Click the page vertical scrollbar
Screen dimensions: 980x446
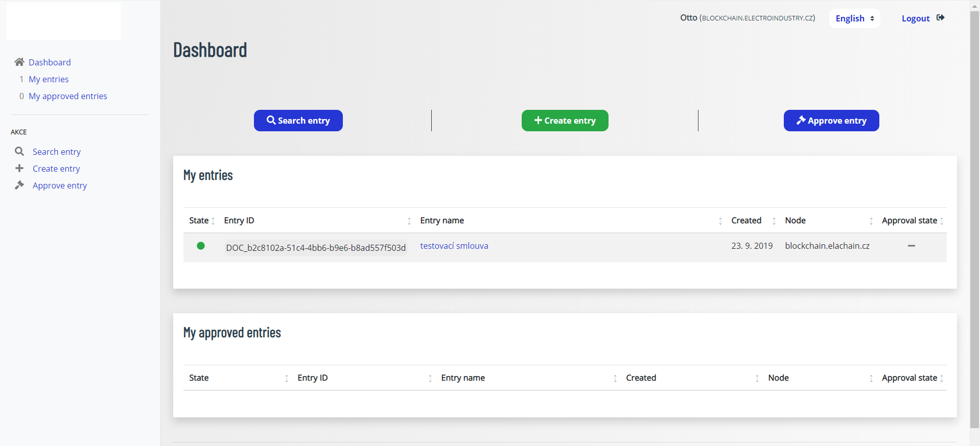pos(975,220)
